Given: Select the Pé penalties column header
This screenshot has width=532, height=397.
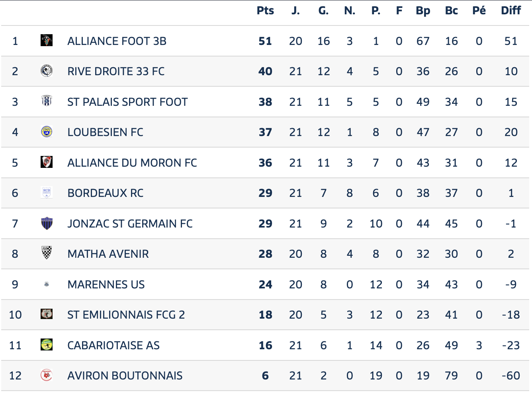Looking at the screenshot, I should pos(479,11).
